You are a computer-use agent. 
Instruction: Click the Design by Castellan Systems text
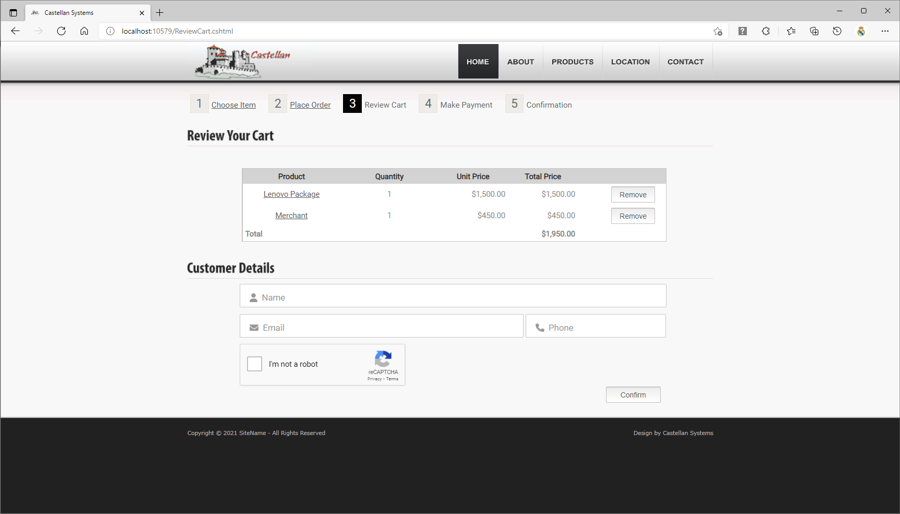673,433
